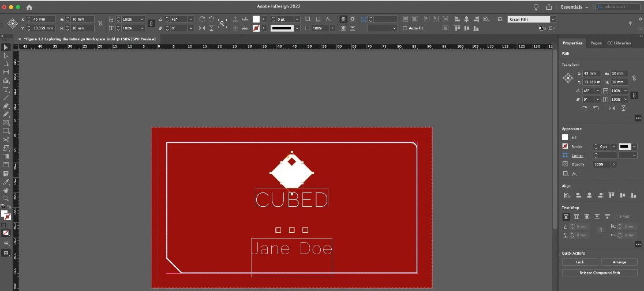
Task: Select the Scissors tool
Action: tap(6, 140)
